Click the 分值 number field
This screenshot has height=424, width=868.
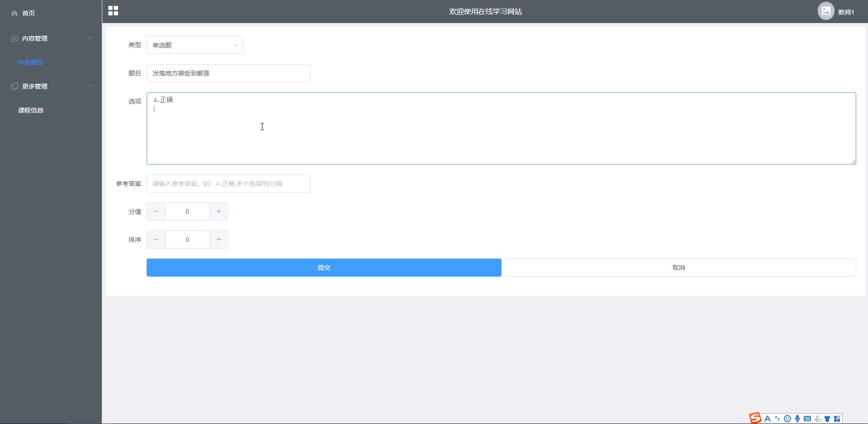point(187,212)
